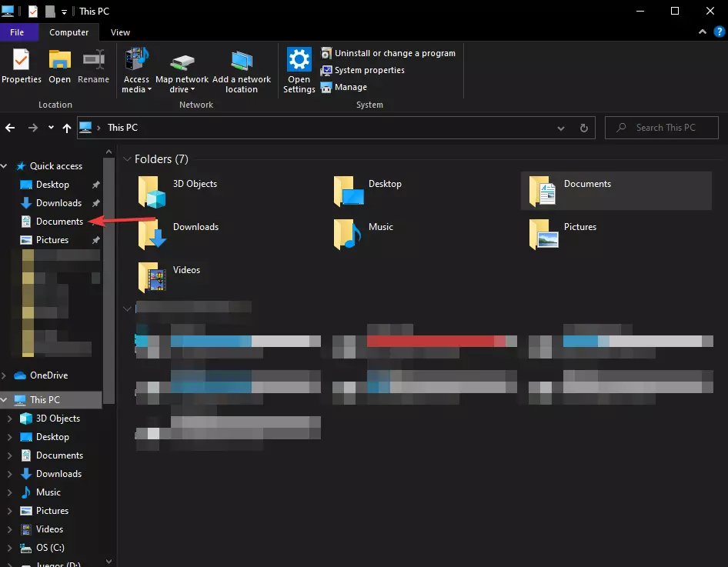Viewport: 728px width, 567px height.
Task: Open the File menu tab
Action: point(17,32)
